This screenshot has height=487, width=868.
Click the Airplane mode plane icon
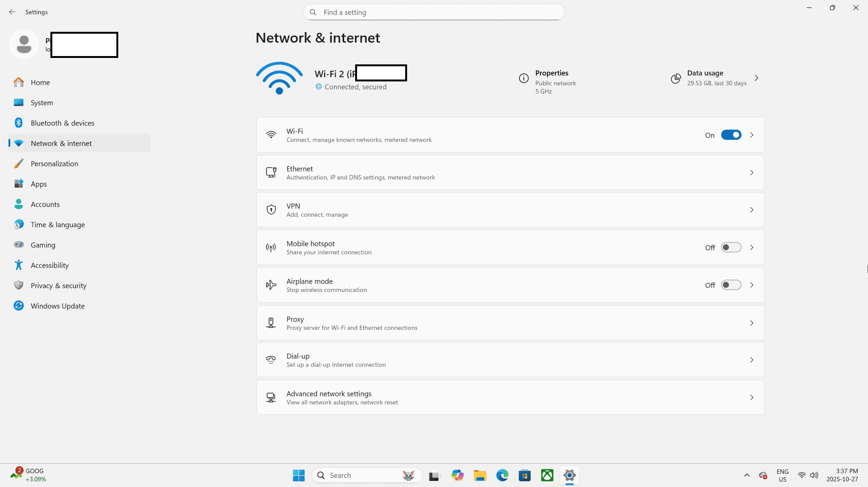[x=271, y=285]
